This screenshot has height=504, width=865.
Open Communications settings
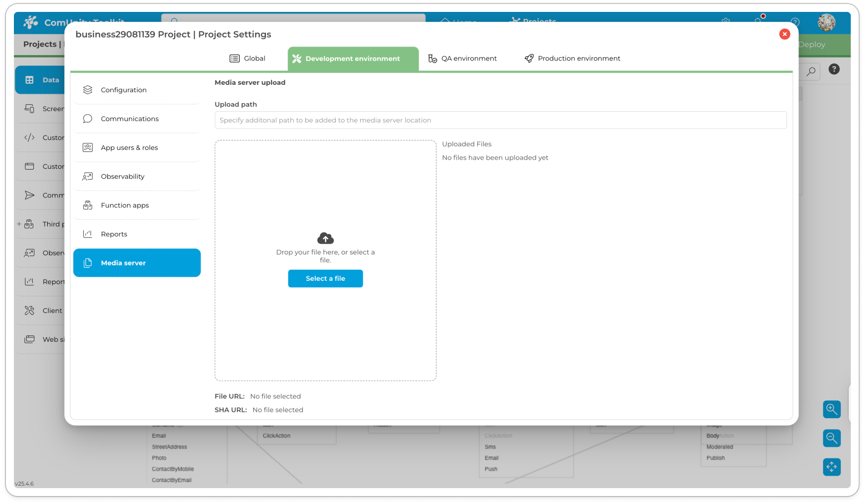tap(130, 119)
